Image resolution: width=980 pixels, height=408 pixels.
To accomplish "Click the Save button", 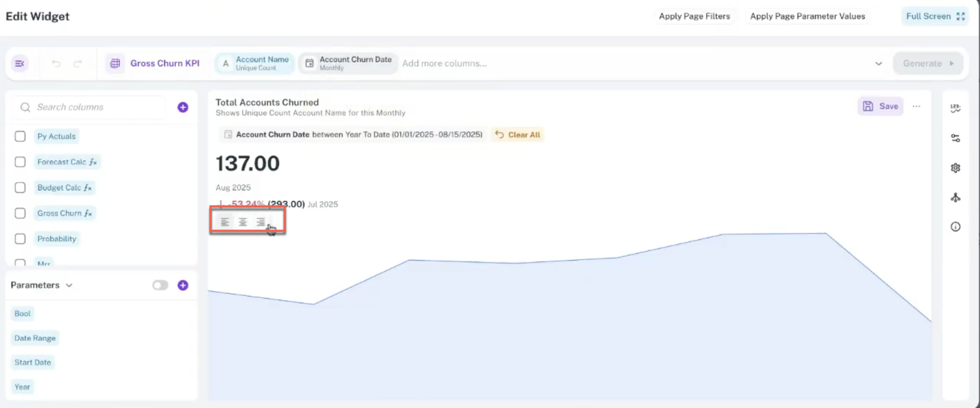I will tap(880, 106).
